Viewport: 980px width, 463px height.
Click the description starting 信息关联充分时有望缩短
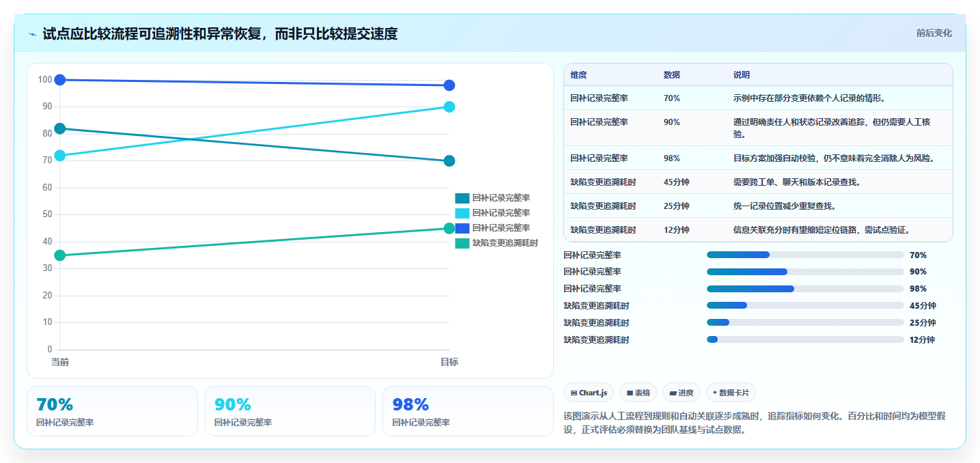pyautogui.click(x=822, y=230)
